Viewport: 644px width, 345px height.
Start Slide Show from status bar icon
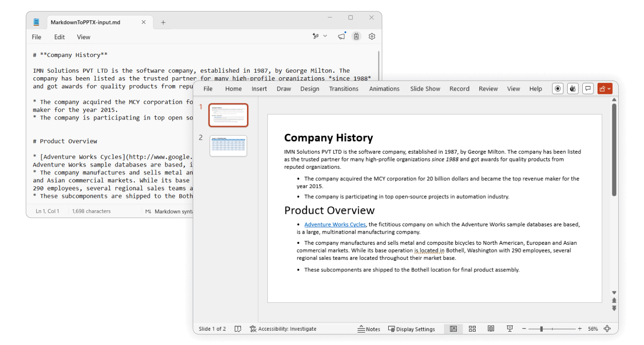click(x=510, y=329)
